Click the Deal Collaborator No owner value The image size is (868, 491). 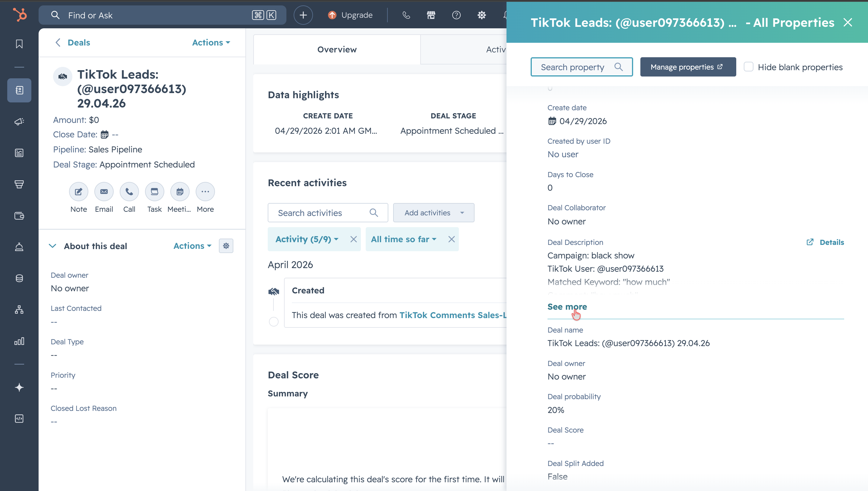pos(566,222)
